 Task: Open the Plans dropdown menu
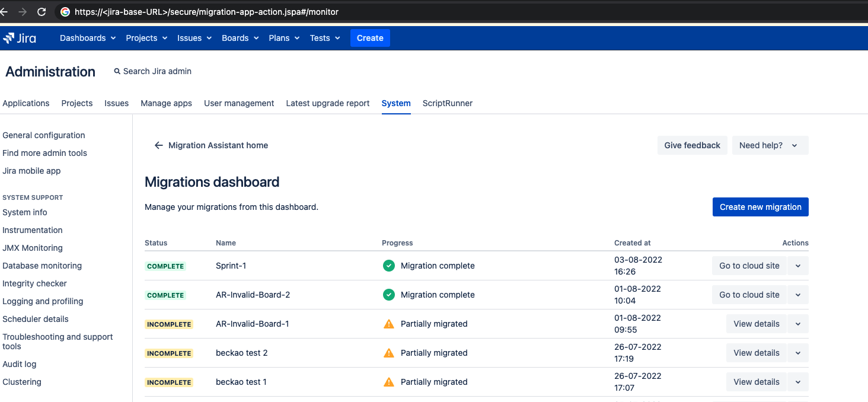[x=284, y=38]
